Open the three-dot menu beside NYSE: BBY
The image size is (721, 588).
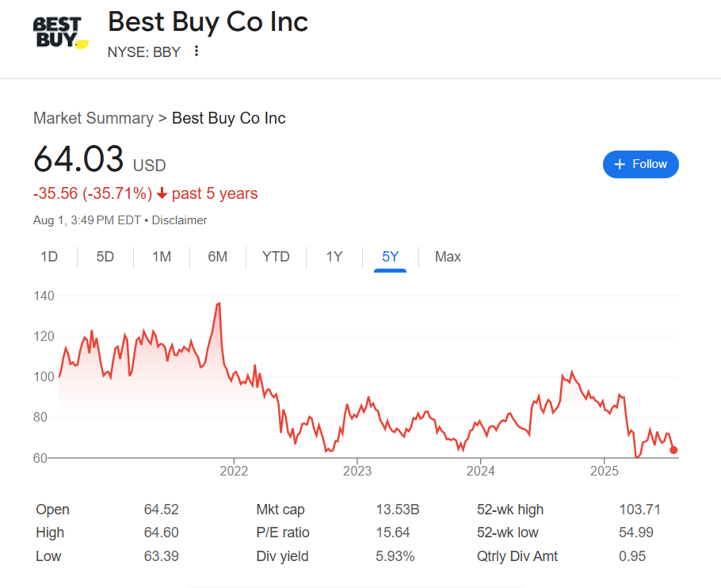pyautogui.click(x=196, y=51)
